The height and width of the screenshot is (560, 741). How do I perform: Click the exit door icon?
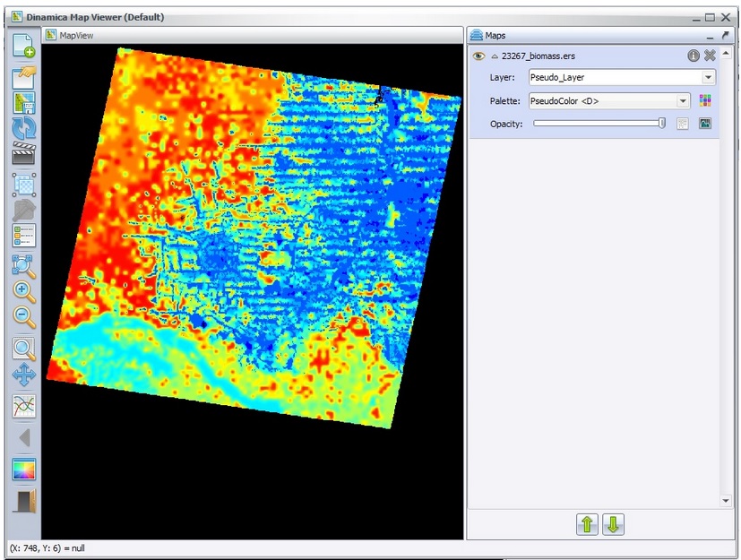[x=23, y=500]
